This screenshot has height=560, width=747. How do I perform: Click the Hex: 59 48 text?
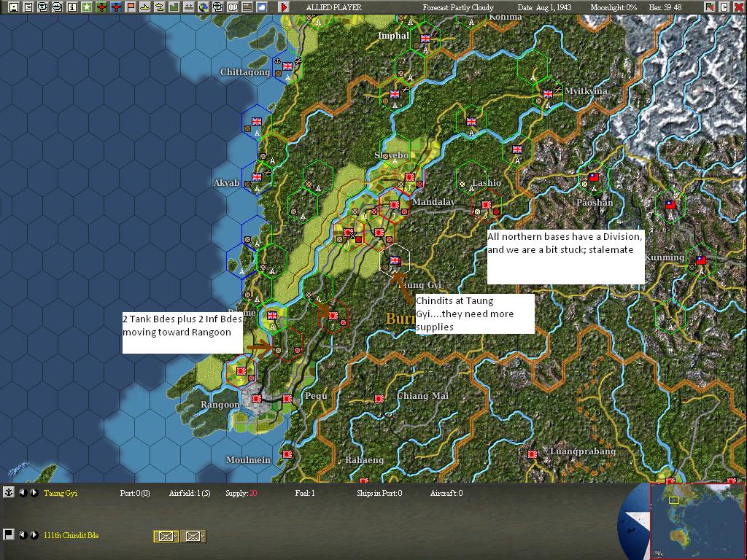pyautogui.click(x=665, y=7)
